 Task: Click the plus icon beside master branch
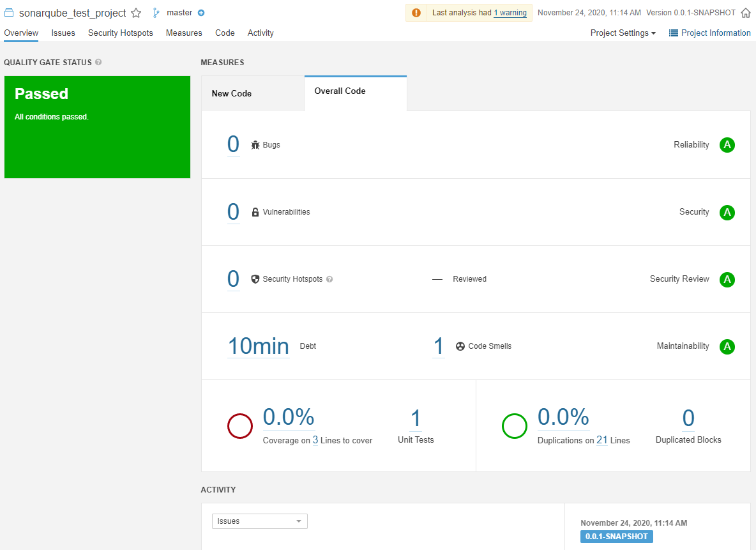(x=202, y=13)
